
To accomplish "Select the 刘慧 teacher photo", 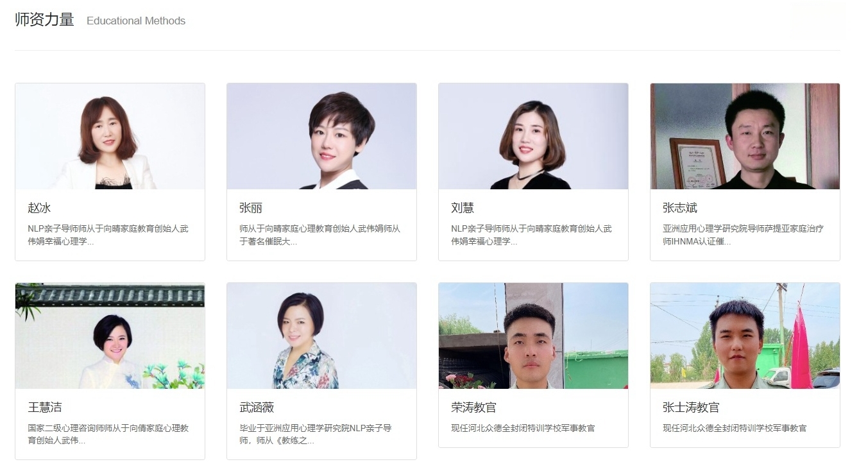I will pos(533,136).
